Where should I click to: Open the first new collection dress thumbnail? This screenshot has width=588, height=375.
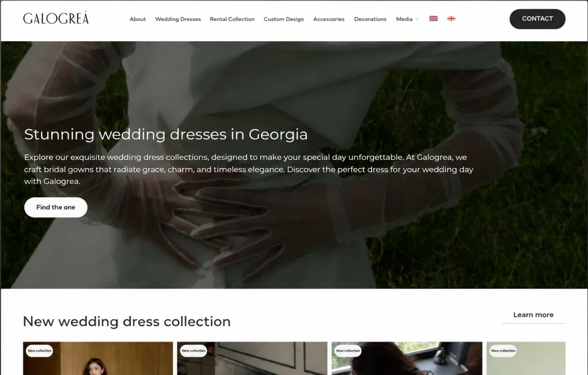coord(98,358)
